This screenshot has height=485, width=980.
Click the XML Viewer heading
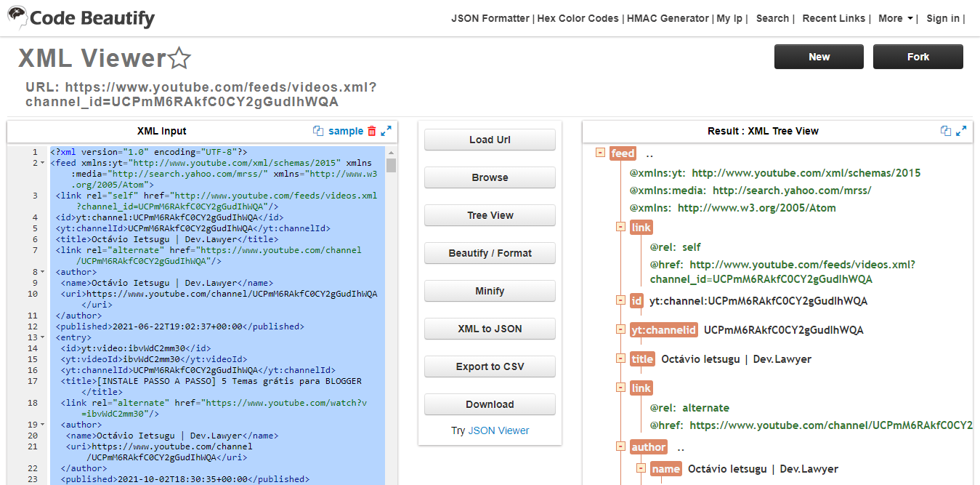tap(92, 58)
